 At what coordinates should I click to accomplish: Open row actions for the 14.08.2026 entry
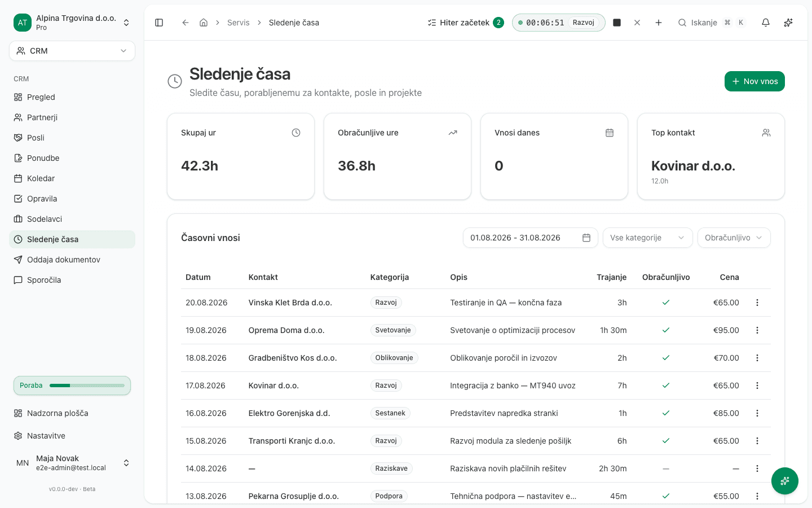757,468
